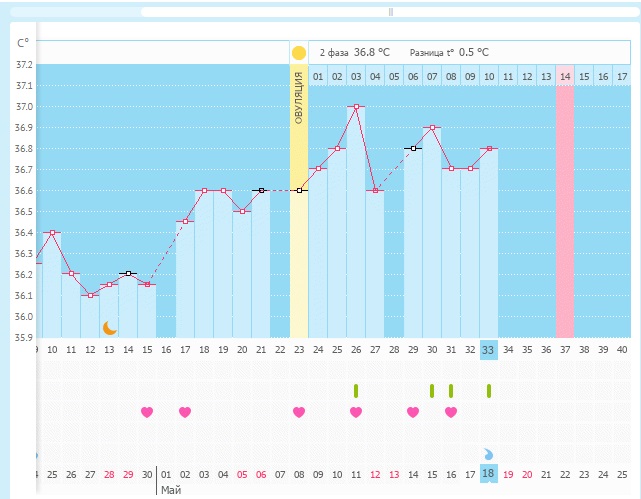
Task: Click the green bar marker on cycle day 26
Action: [356, 390]
